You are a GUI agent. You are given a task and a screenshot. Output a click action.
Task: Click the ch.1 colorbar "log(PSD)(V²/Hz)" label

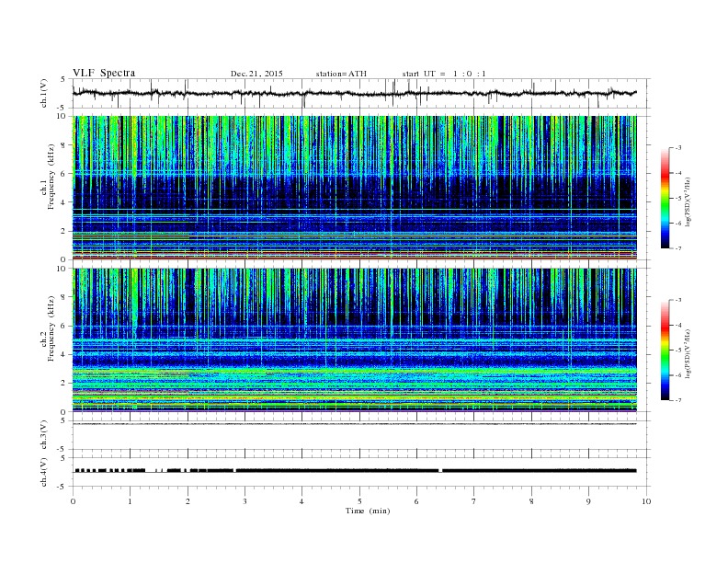[688, 201]
